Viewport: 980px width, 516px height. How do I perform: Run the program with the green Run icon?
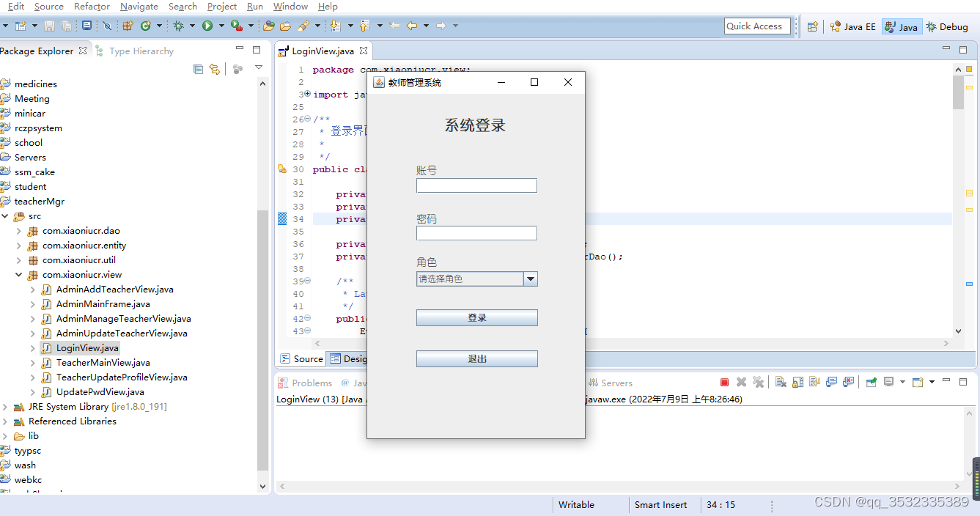[x=207, y=26]
